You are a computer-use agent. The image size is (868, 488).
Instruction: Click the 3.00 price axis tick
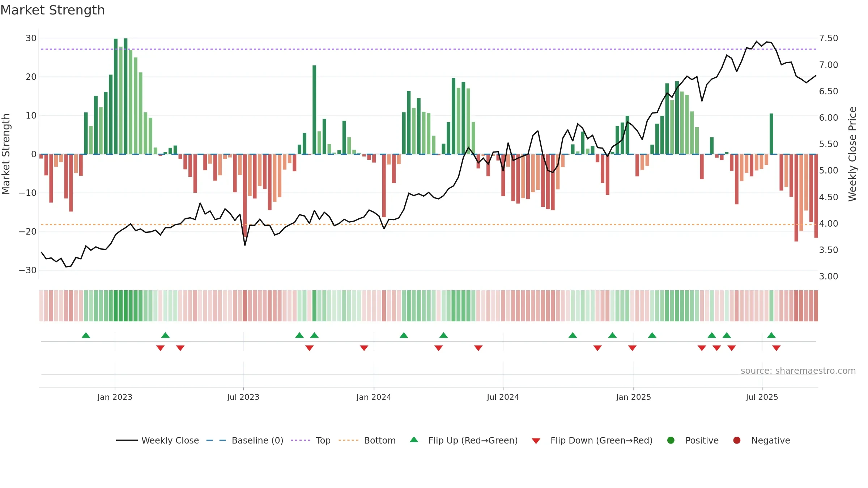point(828,277)
